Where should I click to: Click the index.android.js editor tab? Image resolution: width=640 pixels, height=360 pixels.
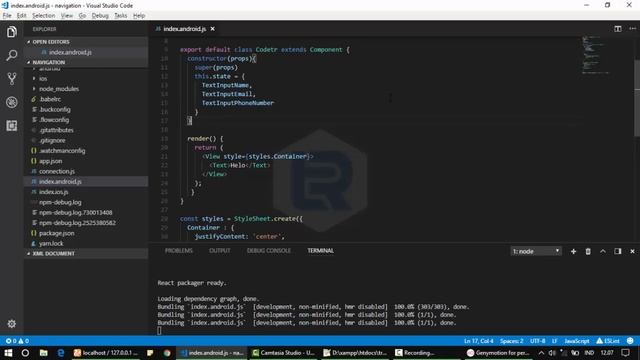click(x=184, y=29)
